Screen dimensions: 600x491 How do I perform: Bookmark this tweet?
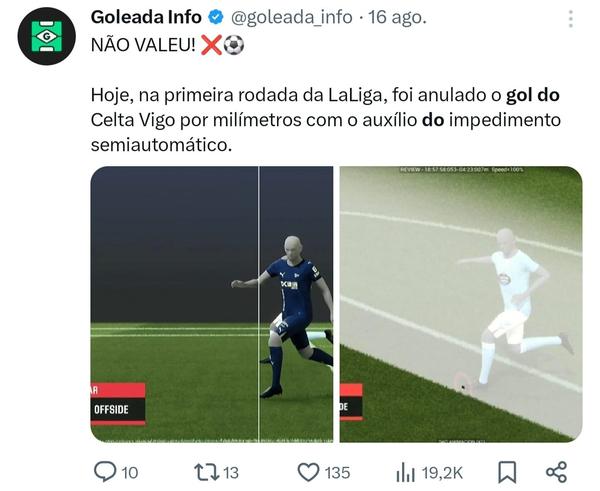click(507, 472)
